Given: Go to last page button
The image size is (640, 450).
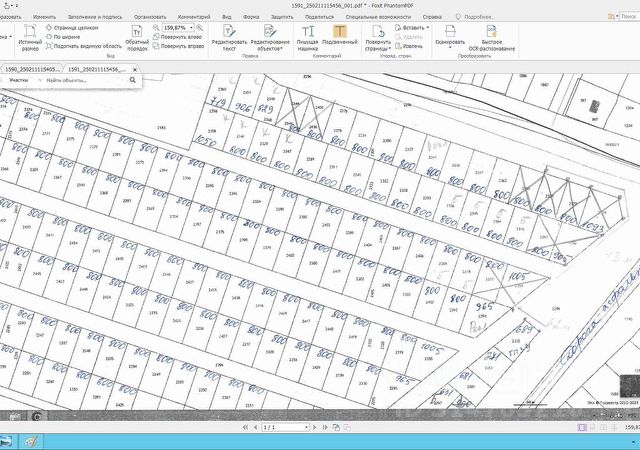Looking at the screenshot, I should pyautogui.click(x=325, y=427).
